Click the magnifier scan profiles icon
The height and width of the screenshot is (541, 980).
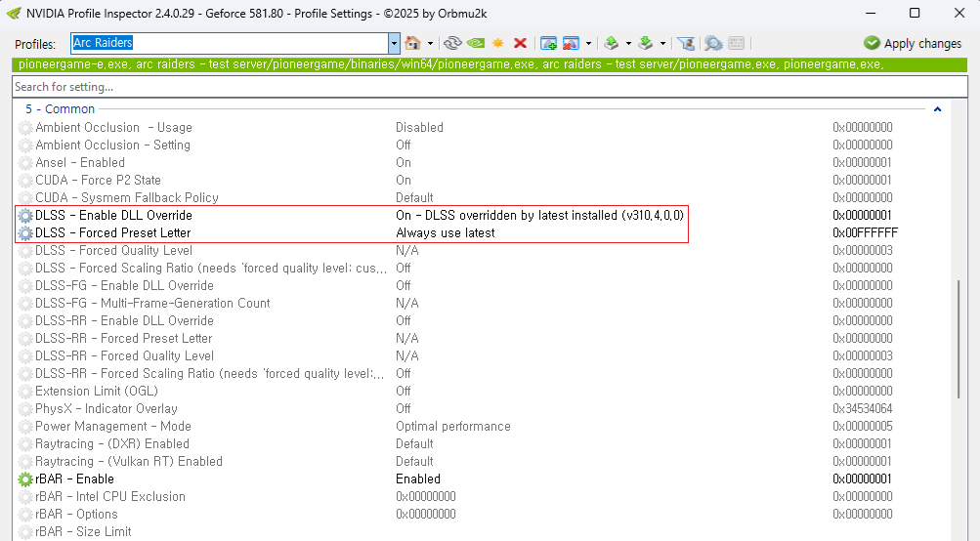tap(713, 43)
